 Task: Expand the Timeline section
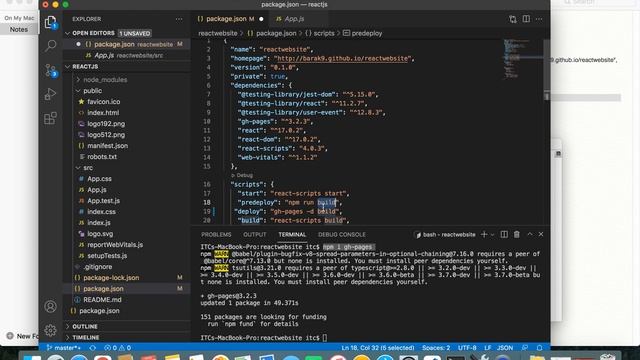click(x=85, y=338)
